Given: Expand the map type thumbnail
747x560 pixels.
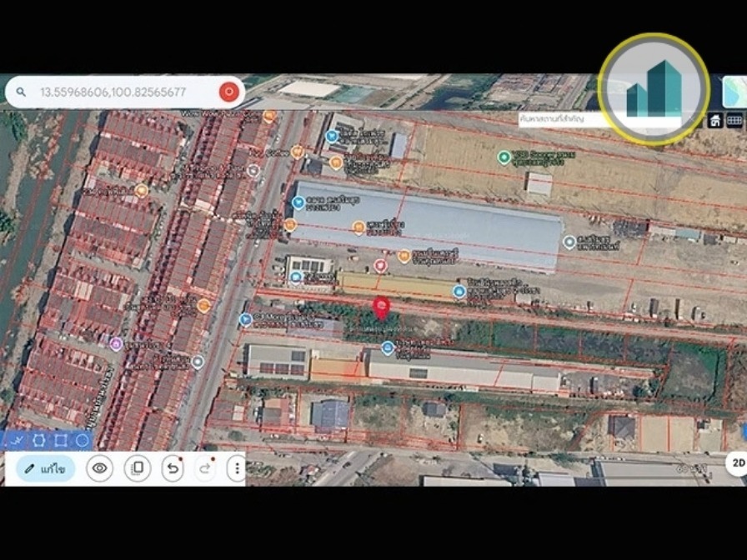Looking at the screenshot, I should click(735, 92).
